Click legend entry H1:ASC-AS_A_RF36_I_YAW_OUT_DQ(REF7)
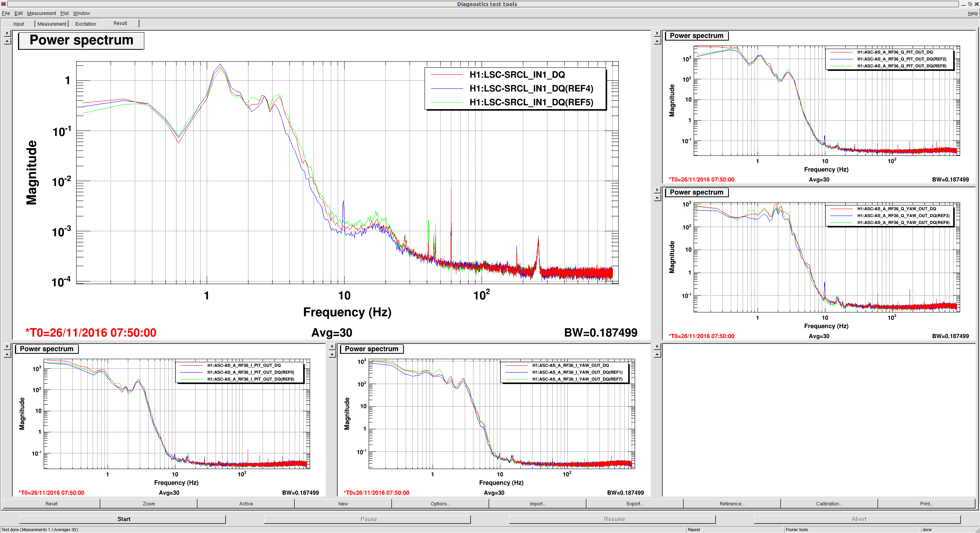 pos(577,379)
